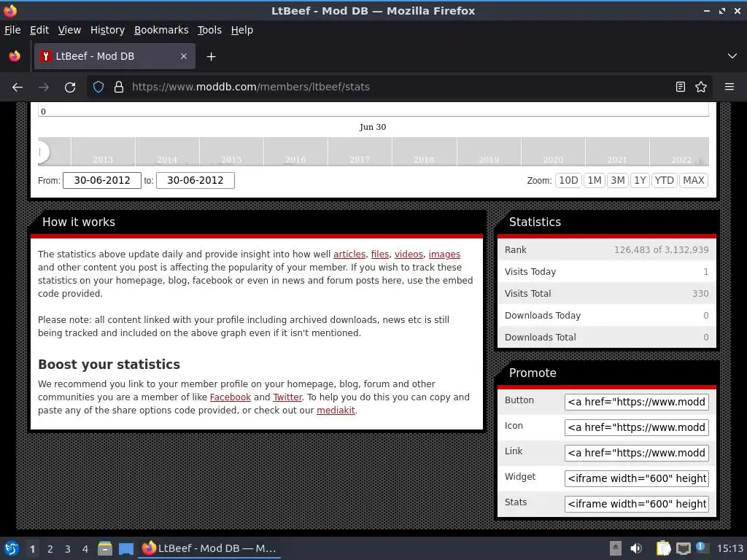Focus Firefox window in the taskbar
Screen dimensions: 747x560
coord(209,548)
